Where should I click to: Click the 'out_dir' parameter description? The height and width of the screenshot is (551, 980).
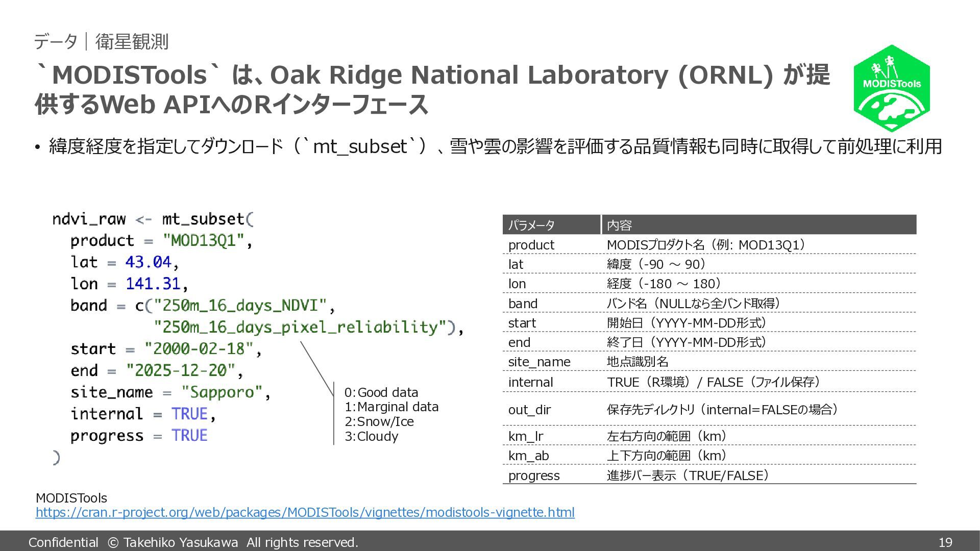tap(722, 410)
